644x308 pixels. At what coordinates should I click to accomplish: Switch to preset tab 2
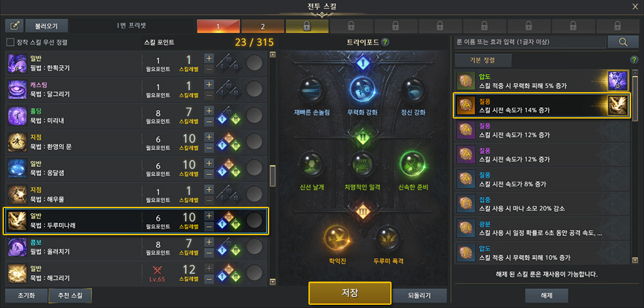click(263, 26)
